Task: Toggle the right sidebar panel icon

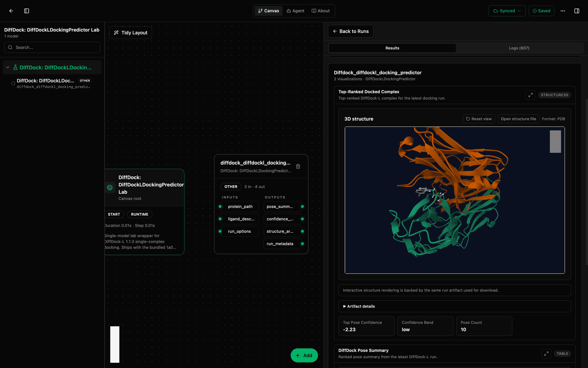Action: click(577, 11)
